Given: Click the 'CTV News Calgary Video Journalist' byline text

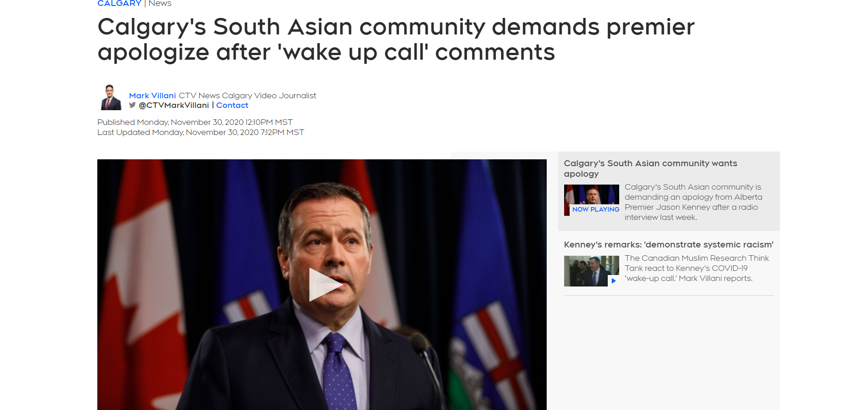Looking at the screenshot, I should [x=247, y=95].
